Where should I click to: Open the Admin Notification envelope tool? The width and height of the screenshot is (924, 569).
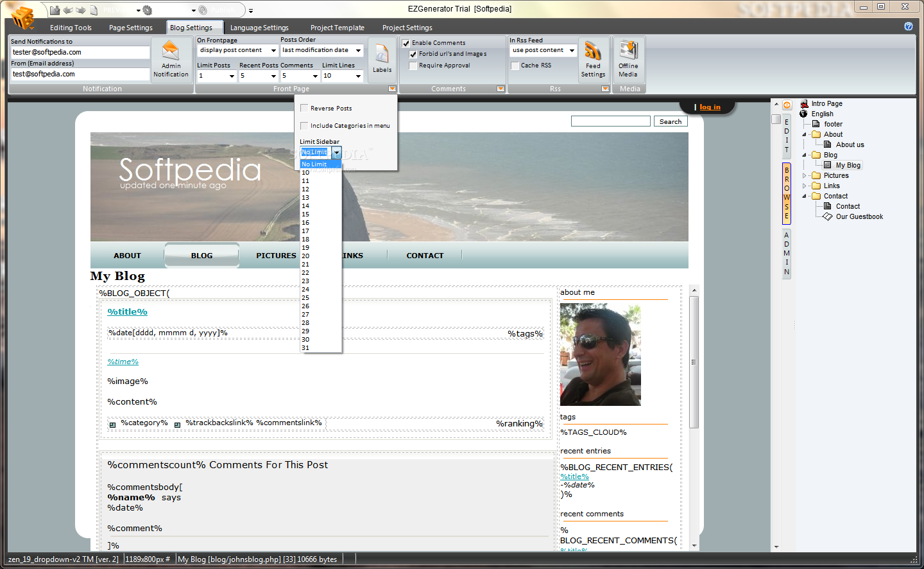(x=171, y=59)
